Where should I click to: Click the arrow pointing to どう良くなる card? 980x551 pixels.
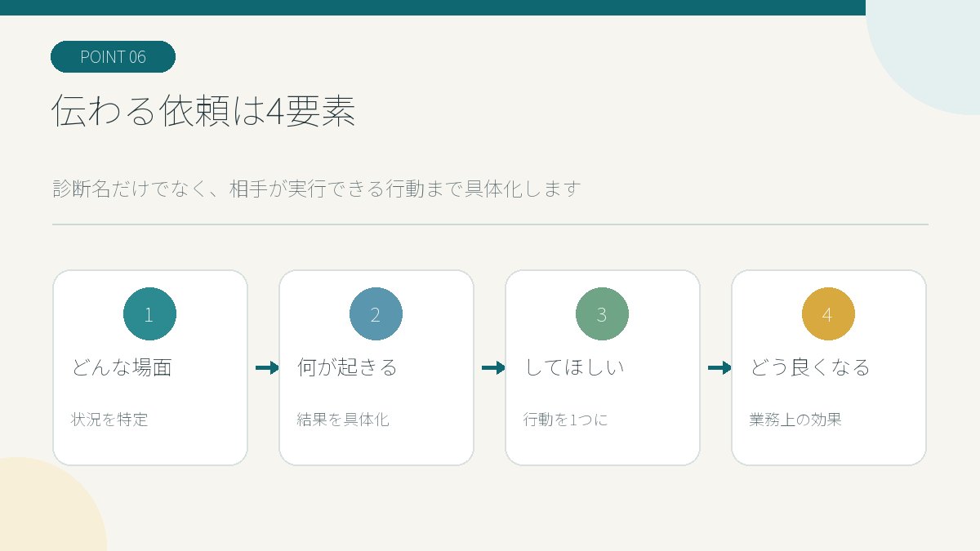click(719, 368)
